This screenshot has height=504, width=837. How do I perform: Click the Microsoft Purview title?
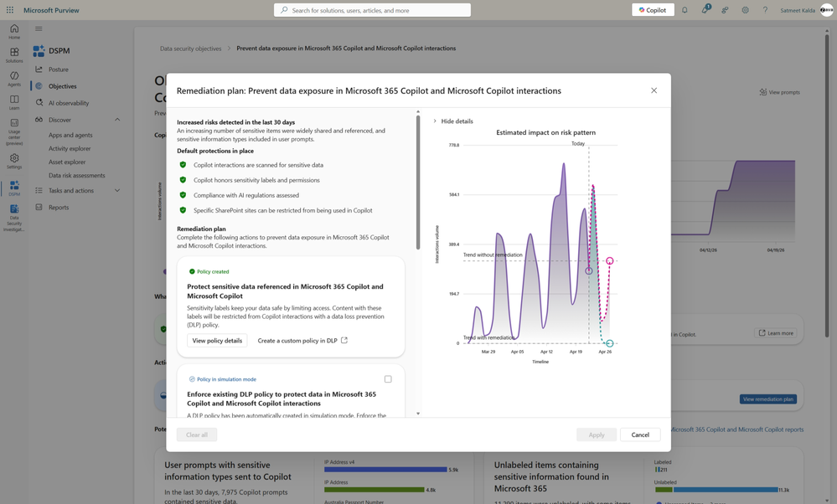tap(51, 10)
